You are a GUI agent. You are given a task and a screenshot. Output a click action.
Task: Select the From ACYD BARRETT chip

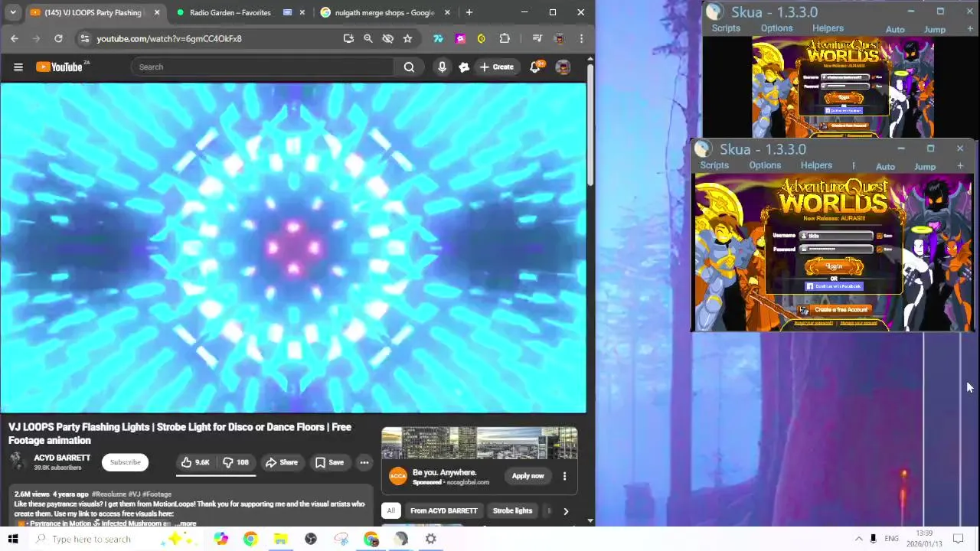(443, 510)
